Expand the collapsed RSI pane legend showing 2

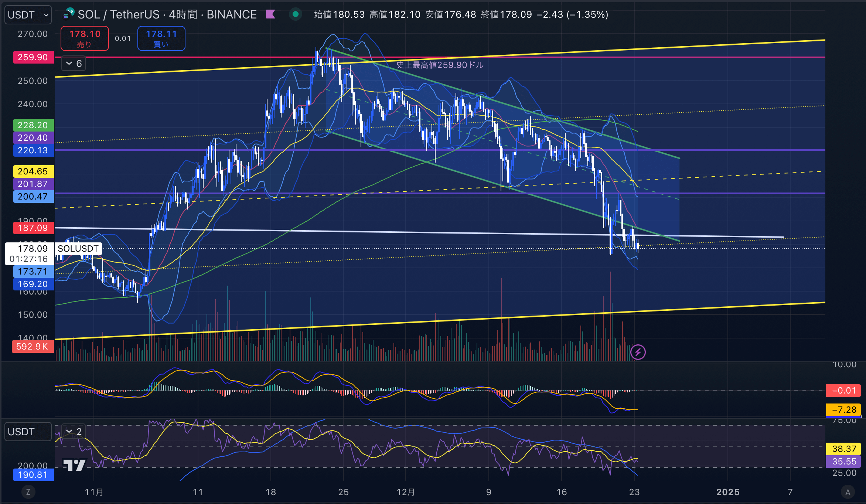74,431
